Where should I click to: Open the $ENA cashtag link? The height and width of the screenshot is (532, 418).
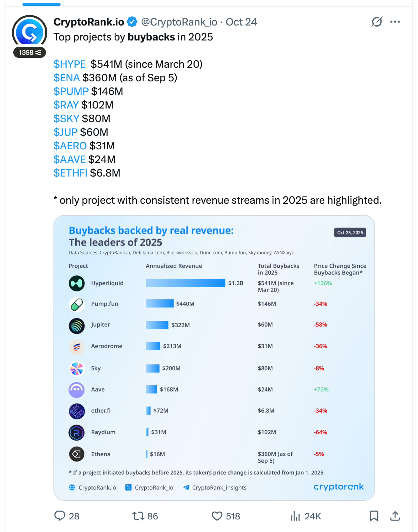[67, 78]
